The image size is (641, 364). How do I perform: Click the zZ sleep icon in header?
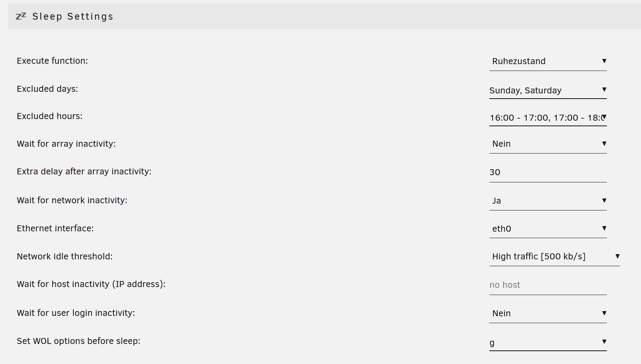tap(21, 16)
